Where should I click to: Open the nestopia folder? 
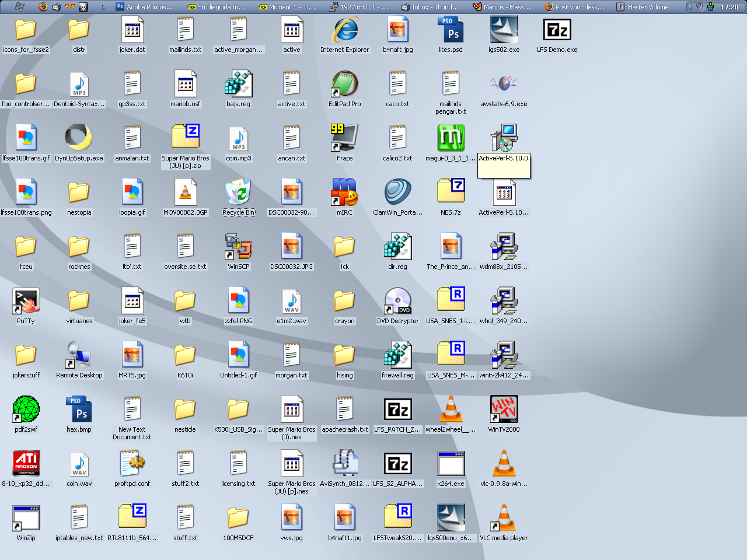[x=79, y=192]
